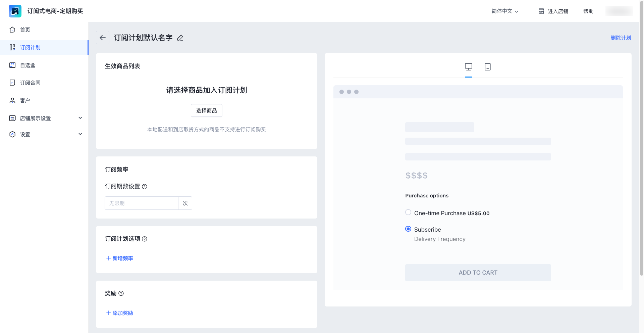Image resolution: width=644 pixels, height=333 pixels.
Task: Select the Subscribe radio option
Action: tap(408, 229)
